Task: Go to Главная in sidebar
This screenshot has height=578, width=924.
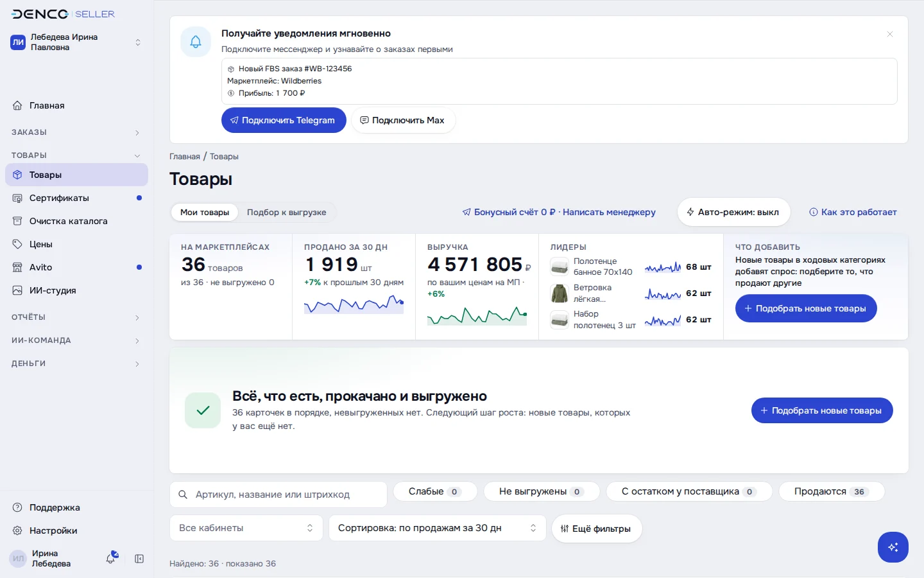Action: click(x=76, y=105)
